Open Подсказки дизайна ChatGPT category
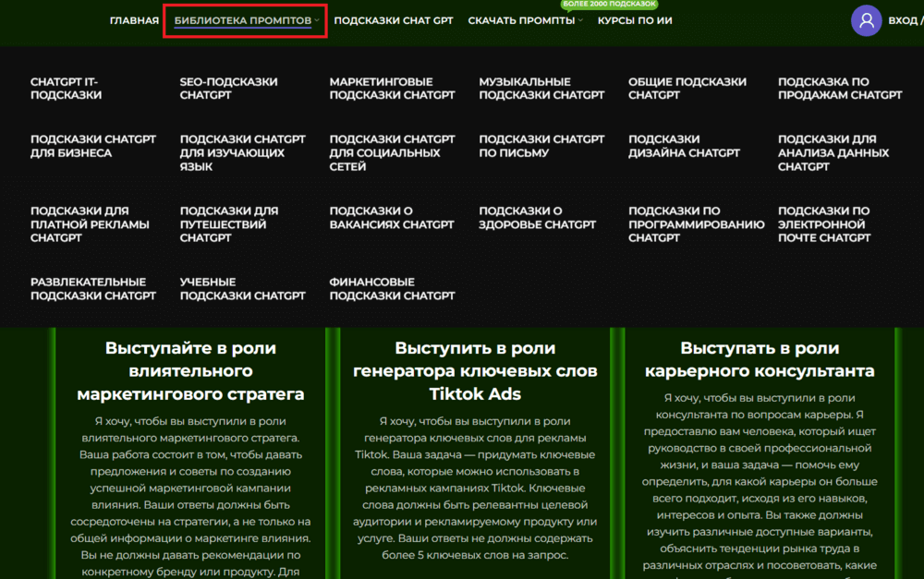 point(684,146)
